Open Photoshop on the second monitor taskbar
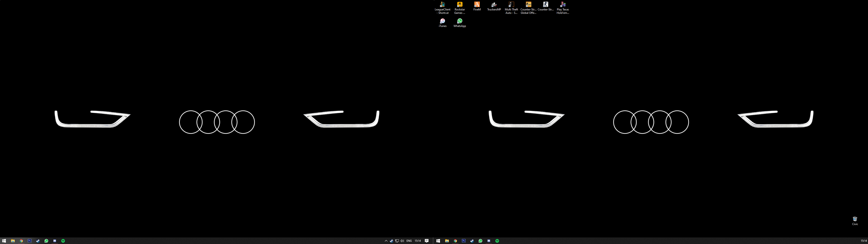This screenshot has height=244, width=868. [x=464, y=241]
